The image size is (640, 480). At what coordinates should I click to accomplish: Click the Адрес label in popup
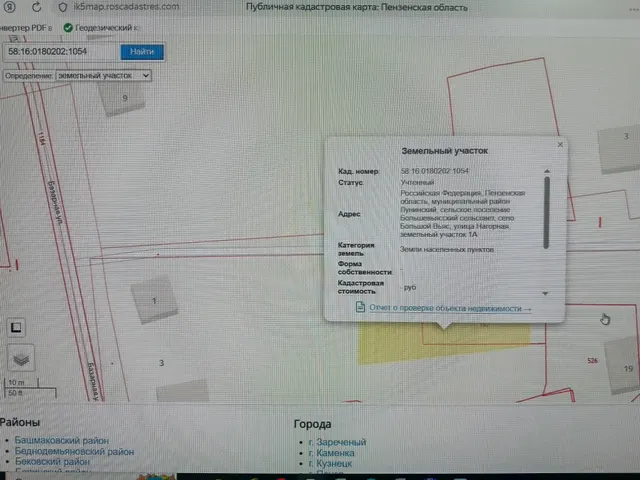pos(349,214)
